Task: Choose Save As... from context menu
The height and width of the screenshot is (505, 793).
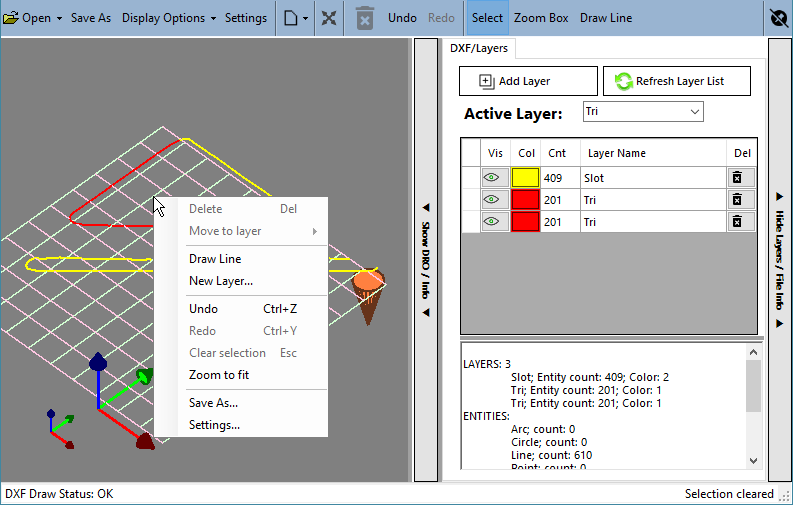Action: pyautogui.click(x=241, y=403)
